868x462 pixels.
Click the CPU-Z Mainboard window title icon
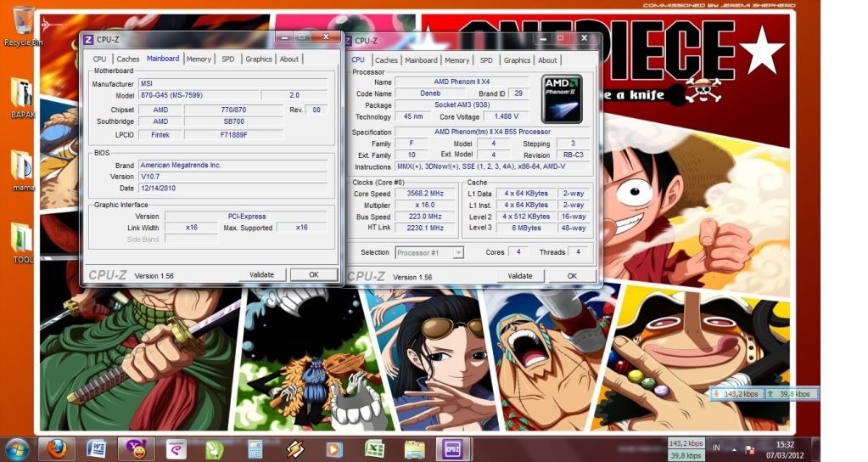coord(88,39)
